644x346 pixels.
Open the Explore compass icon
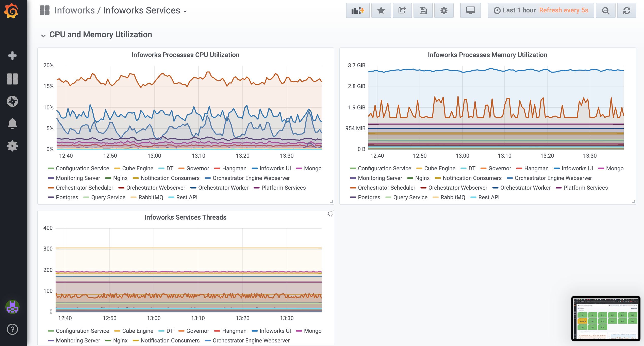pos(12,101)
